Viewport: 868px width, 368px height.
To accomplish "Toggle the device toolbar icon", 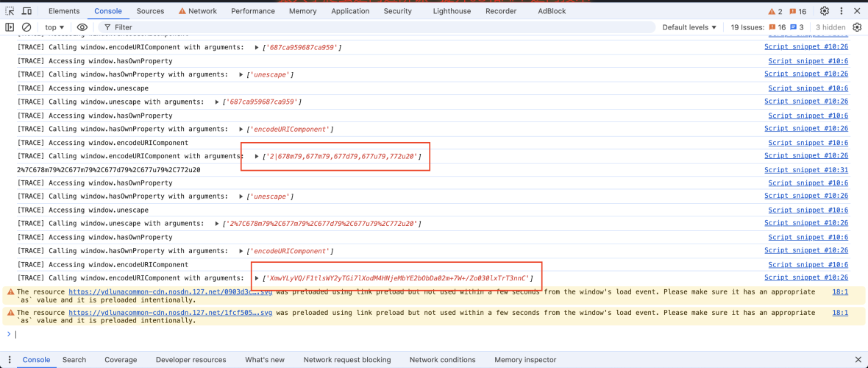I will click(26, 11).
